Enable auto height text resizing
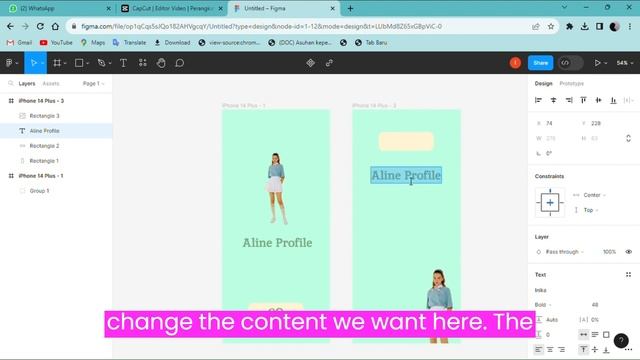This screenshot has height=360, width=640. 595,334
